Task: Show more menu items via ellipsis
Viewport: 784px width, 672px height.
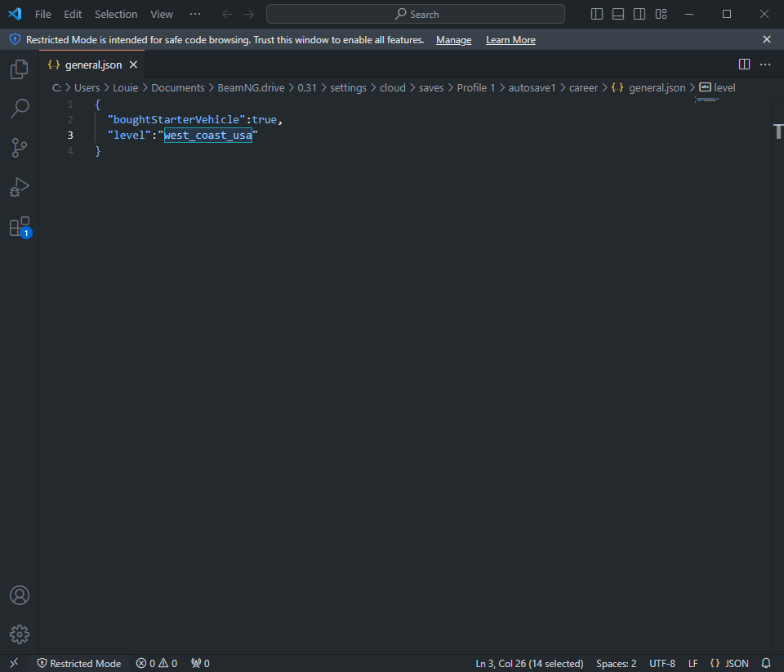Action: click(195, 14)
